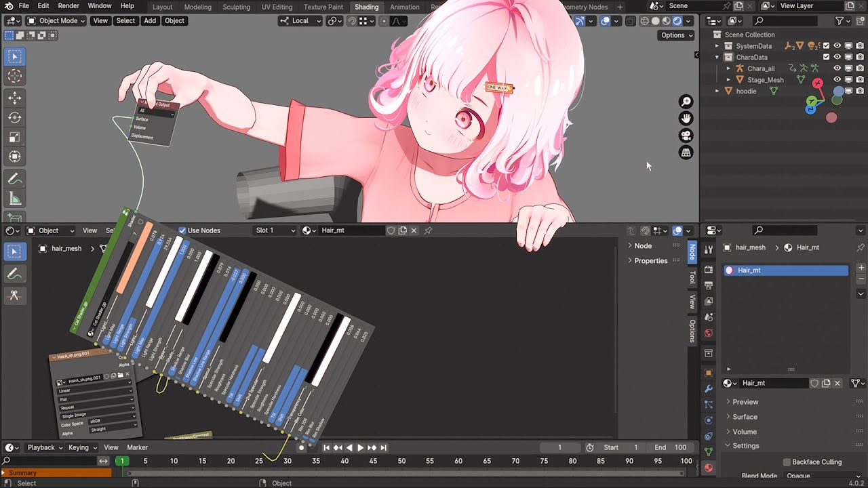868x488 pixels.
Task: Open the Tool properties tab in the Properties editor
Action: (709, 249)
